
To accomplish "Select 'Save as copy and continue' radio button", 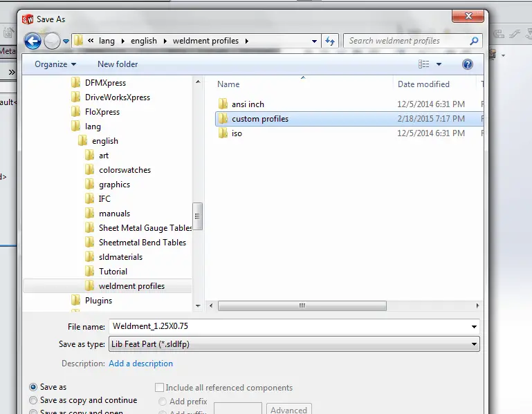I will (33, 400).
